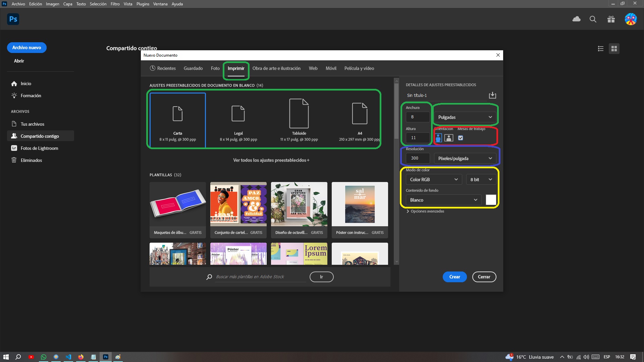644x362 pixels.
Task: Switch to Obra de arte e ilustración tab
Action: 276,68
